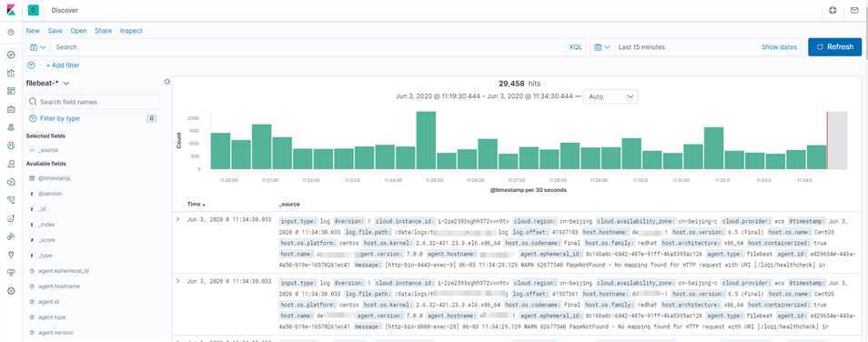This screenshot has width=868, height=342.
Task: Click the red current-time marker in histogram
Action: (x=827, y=140)
